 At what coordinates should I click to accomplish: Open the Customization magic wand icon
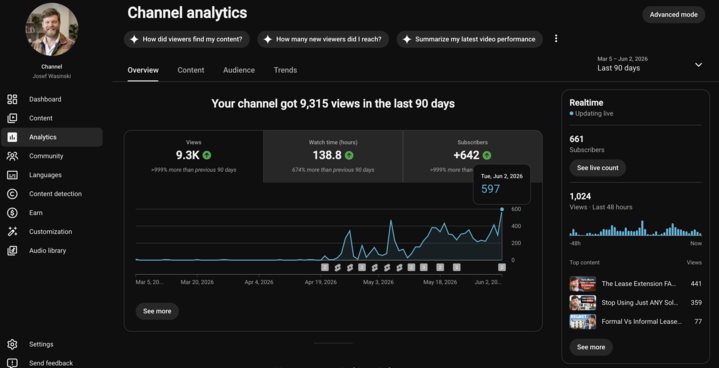point(12,232)
